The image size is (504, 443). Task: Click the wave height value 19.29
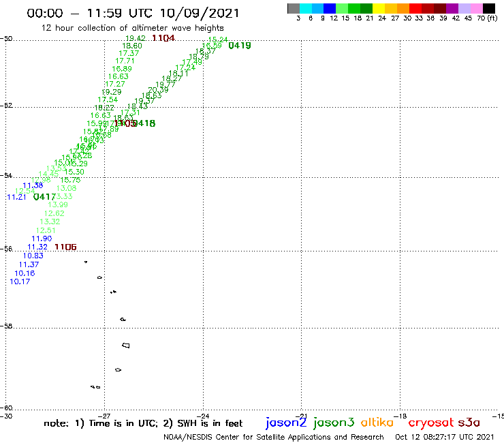tap(112, 92)
